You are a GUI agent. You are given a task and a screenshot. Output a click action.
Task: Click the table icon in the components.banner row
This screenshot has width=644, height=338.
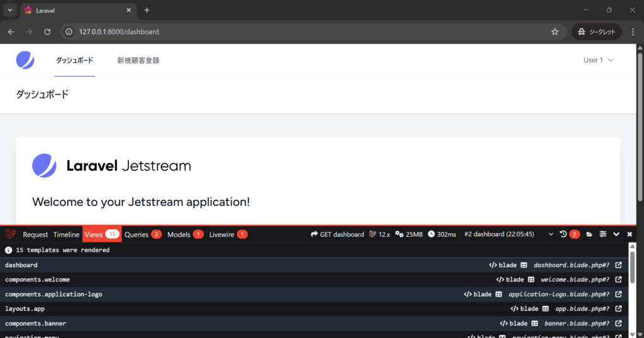pos(535,323)
